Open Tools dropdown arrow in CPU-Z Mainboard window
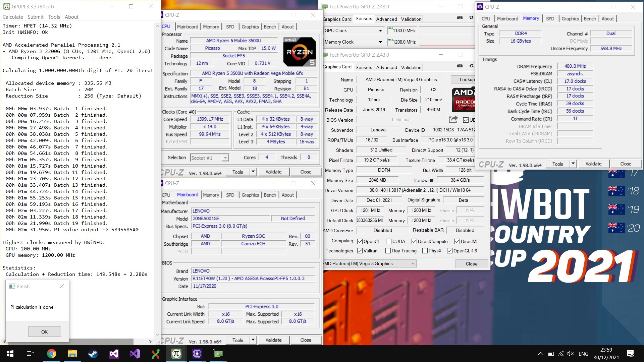Image resolution: width=644 pixels, height=362 pixels. point(253,340)
